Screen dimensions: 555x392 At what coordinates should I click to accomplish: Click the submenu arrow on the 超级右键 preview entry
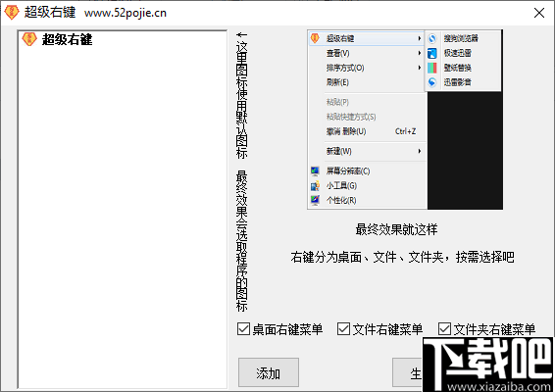point(420,38)
